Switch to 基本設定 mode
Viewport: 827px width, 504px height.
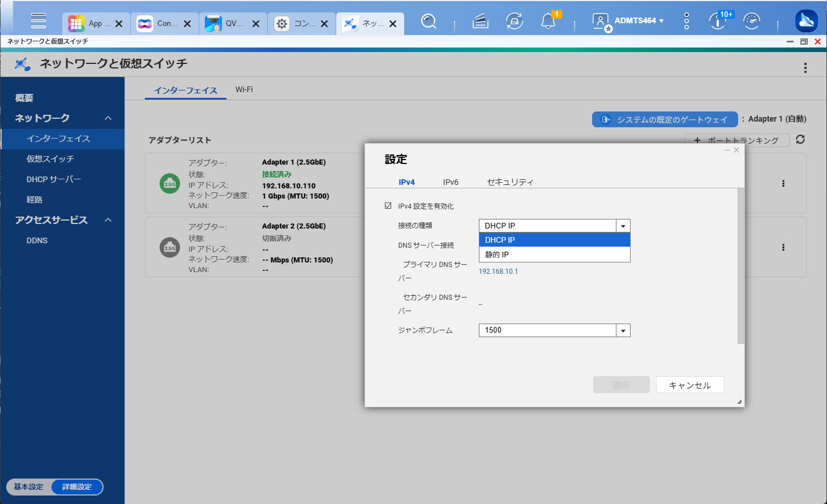point(29,487)
